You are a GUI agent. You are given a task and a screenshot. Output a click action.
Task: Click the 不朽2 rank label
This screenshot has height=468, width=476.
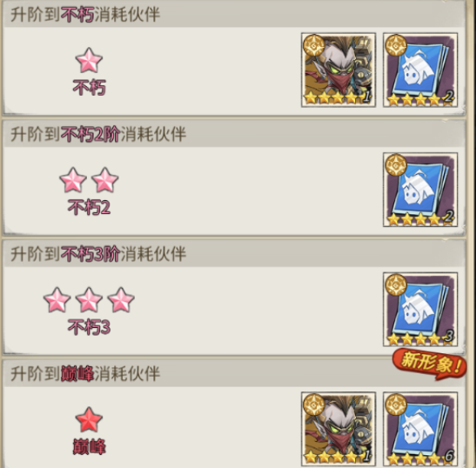(90, 207)
